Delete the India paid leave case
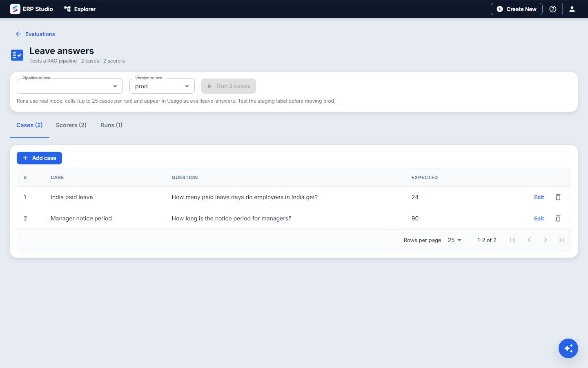The image size is (588, 368). (558, 197)
